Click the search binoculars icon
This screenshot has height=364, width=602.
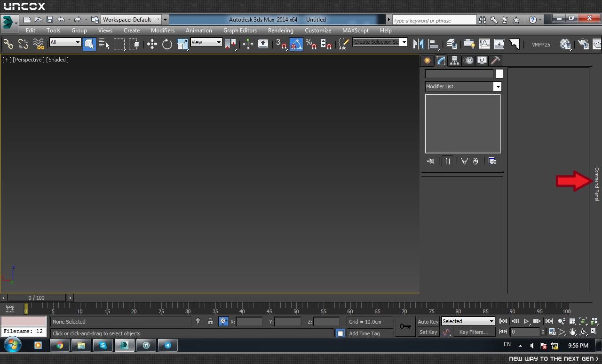tap(482, 20)
